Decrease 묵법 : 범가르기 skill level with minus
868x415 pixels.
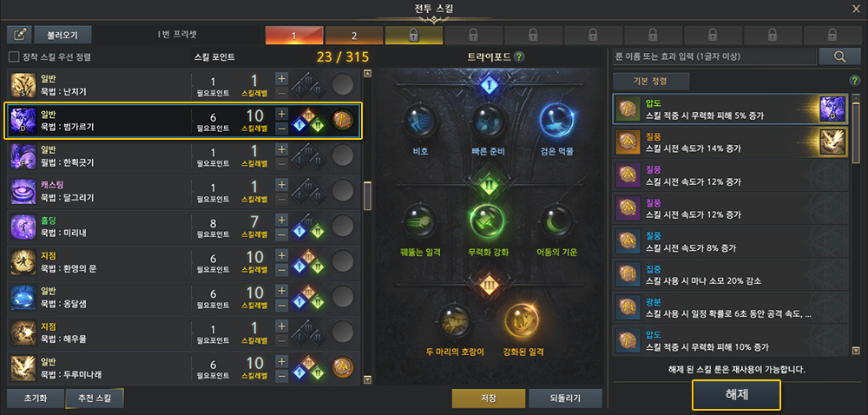click(x=281, y=128)
